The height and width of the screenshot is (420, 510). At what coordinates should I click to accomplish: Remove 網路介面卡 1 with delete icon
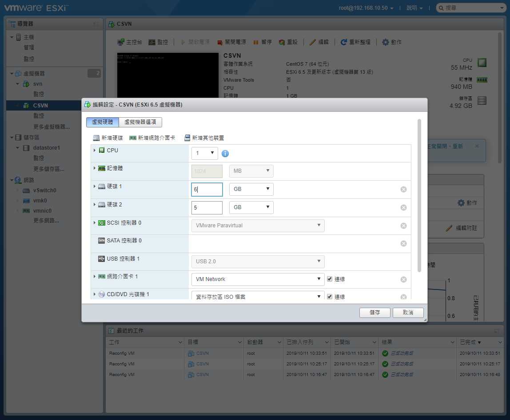click(x=404, y=280)
